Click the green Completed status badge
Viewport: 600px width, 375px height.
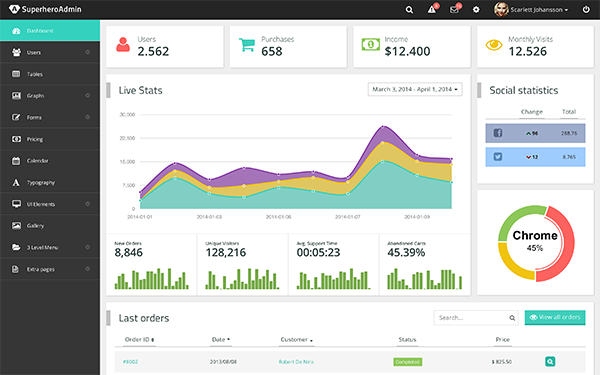(x=408, y=362)
